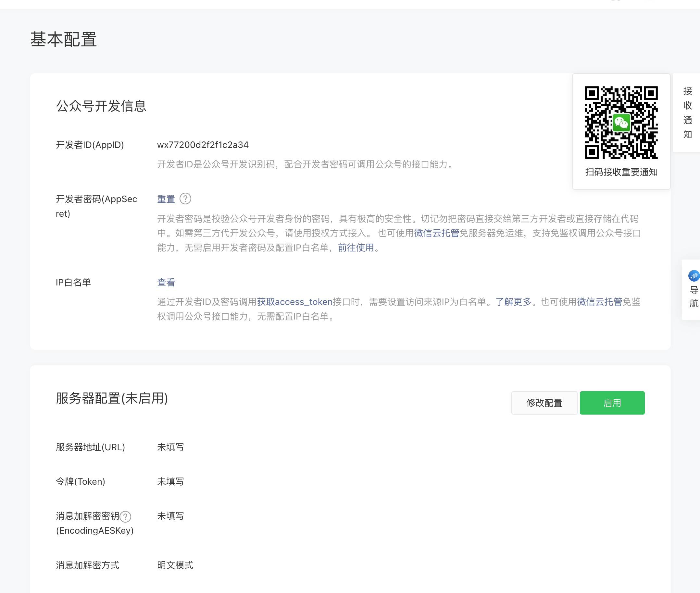Click the AppID value wx77200d2f2f1c2a34

[203, 145]
